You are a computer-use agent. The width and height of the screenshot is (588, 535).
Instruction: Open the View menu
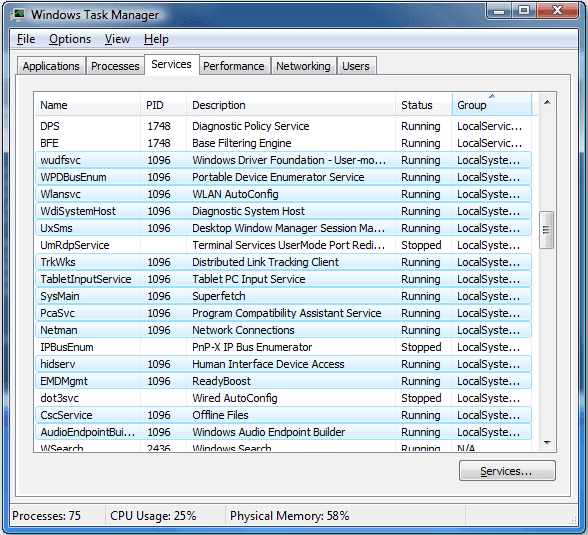(x=117, y=39)
